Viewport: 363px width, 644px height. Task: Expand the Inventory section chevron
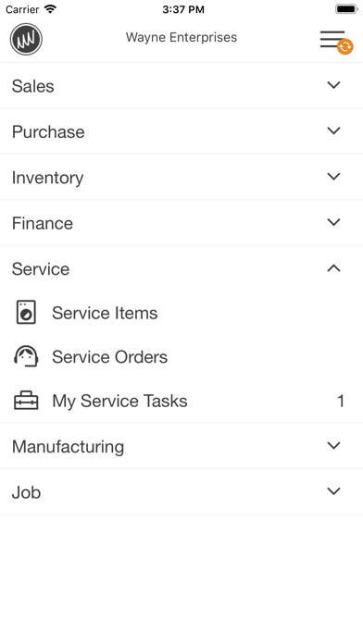point(333,176)
